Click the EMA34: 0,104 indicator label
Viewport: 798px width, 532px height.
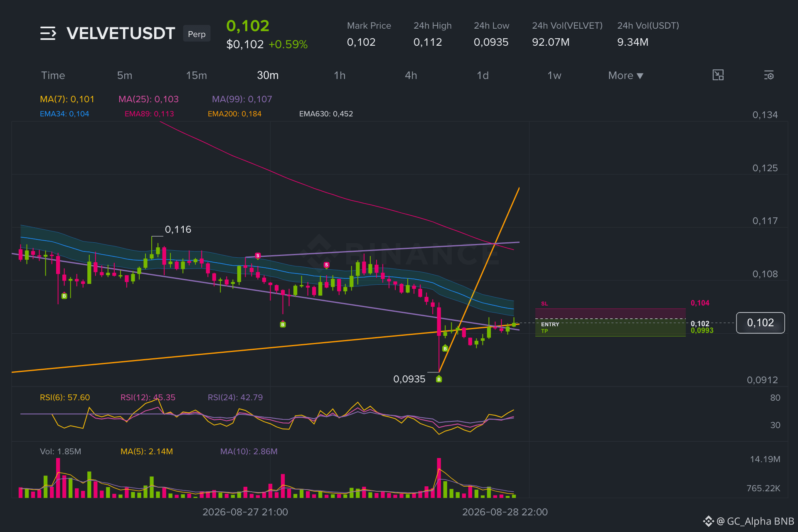click(x=64, y=114)
